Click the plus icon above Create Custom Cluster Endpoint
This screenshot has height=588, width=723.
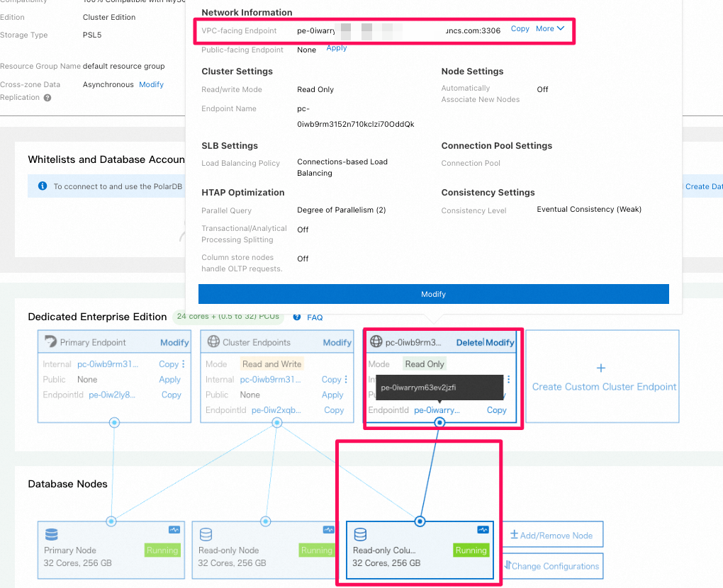point(601,368)
